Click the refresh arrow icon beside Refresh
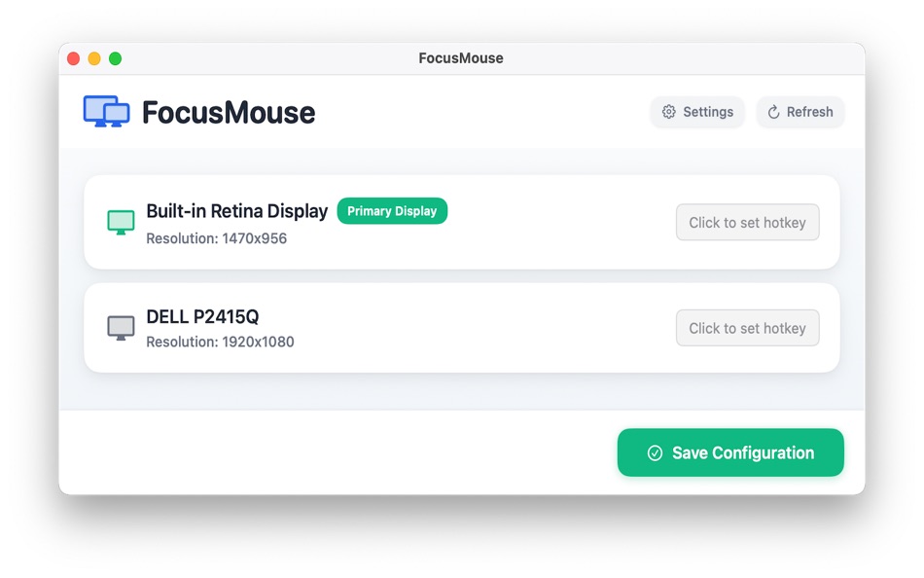Screen dimensions: 924x578 [773, 112]
